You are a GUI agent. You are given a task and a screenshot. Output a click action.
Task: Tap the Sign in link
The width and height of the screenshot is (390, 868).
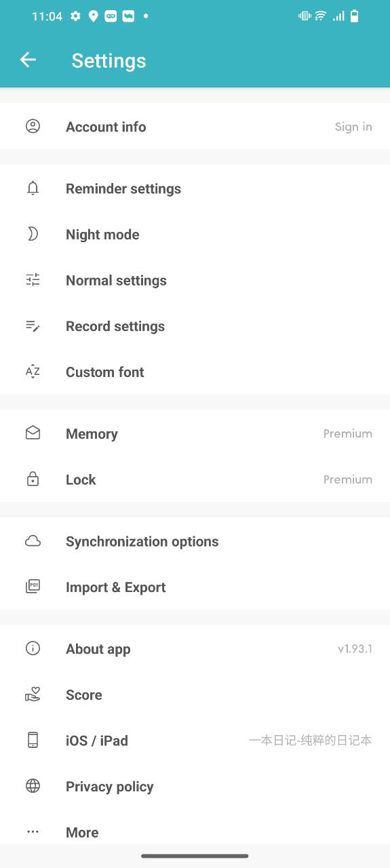353,127
